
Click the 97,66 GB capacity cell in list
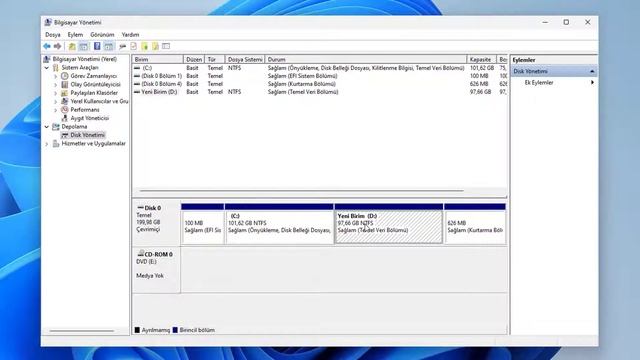click(x=480, y=92)
